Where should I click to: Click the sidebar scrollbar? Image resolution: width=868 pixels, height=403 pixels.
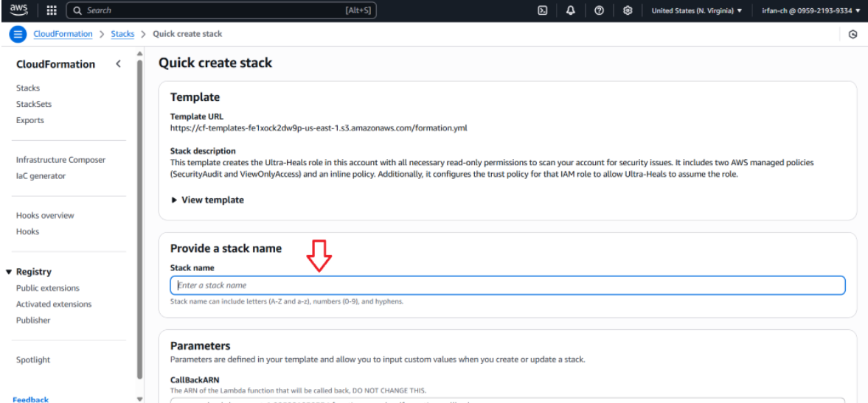click(x=139, y=218)
